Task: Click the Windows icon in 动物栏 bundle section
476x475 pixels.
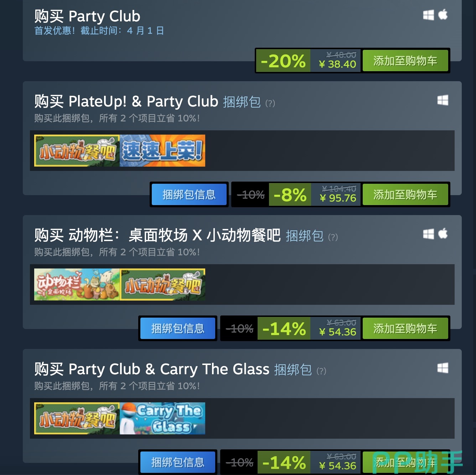Action: coord(428,234)
